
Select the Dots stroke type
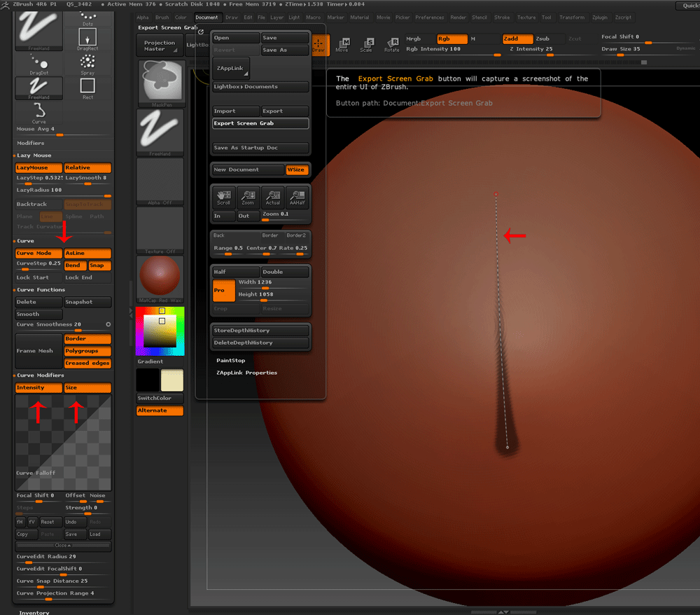coord(87,19)
